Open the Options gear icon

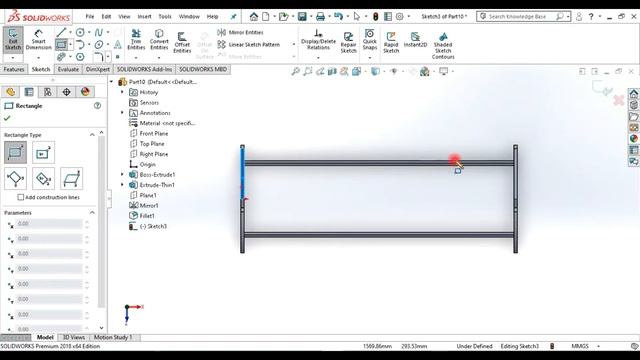pyautogui.click(x=400, y=16)
